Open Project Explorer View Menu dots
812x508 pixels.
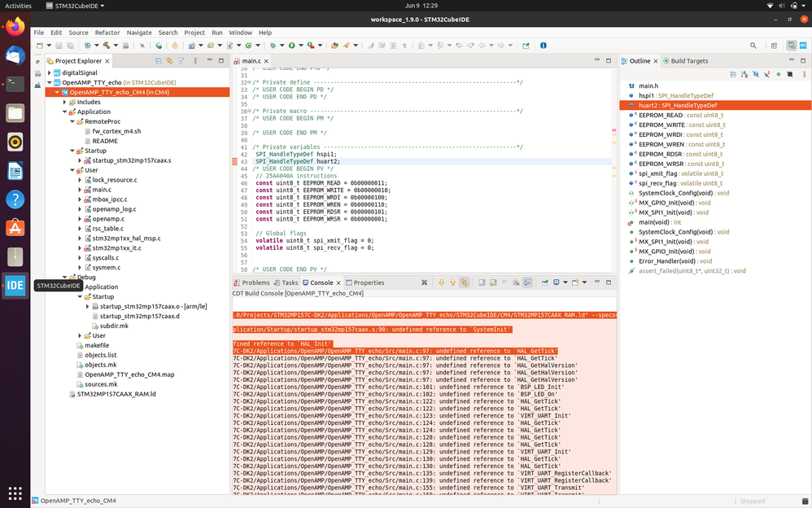coord(195,60)
